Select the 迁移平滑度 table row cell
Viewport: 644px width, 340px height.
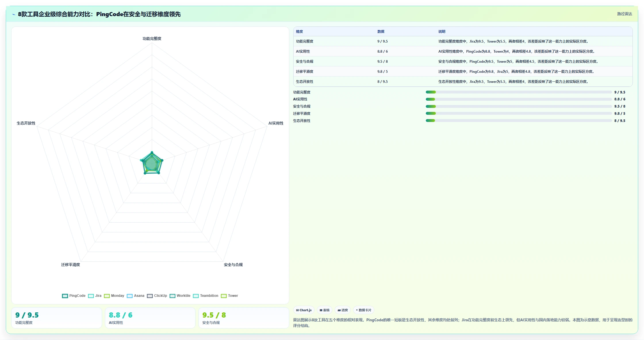click(304, 72)
